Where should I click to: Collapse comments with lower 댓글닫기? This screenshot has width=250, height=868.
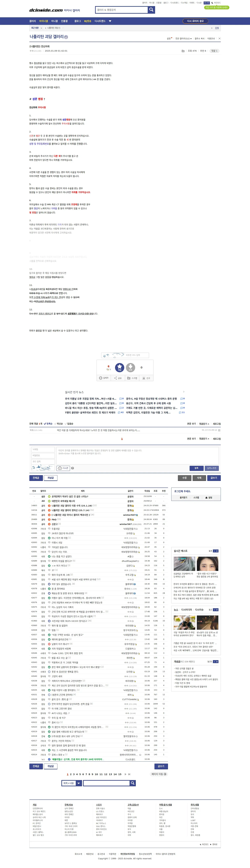pos(204,439)
